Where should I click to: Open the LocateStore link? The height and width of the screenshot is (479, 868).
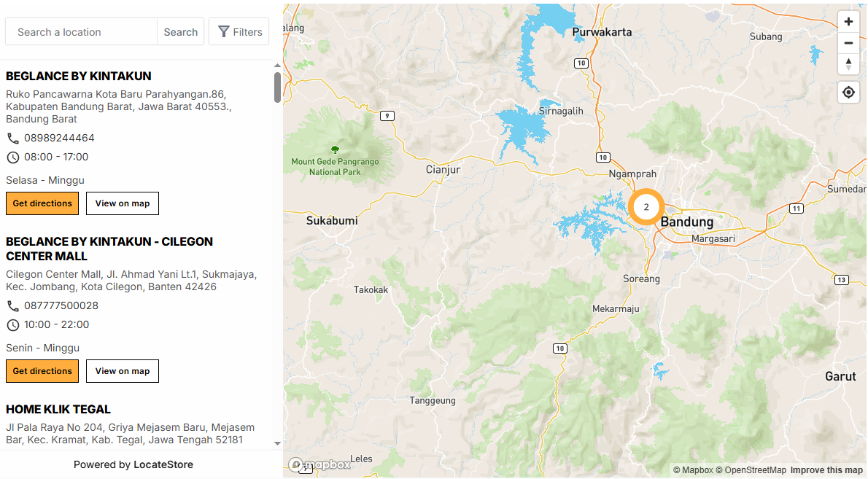[x=163, y=464]
